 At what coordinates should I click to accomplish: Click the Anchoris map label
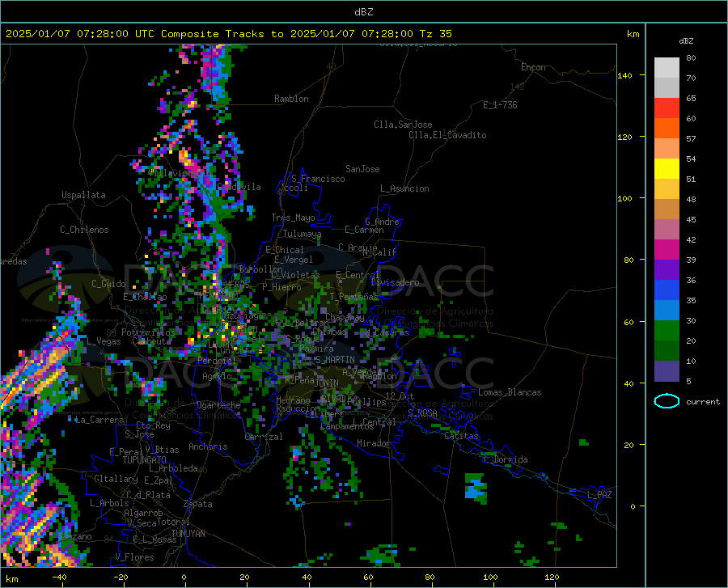[208, 446]
